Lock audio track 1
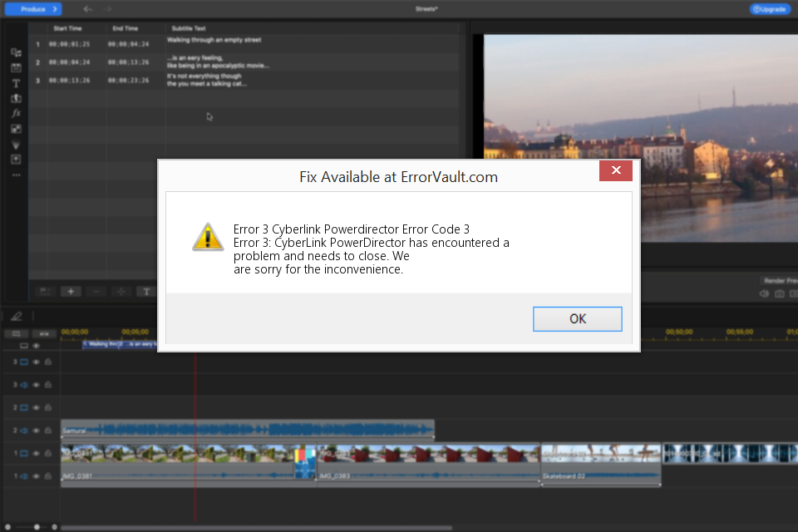The width and height of the screenshot is (798, 532). pos(48,476)
